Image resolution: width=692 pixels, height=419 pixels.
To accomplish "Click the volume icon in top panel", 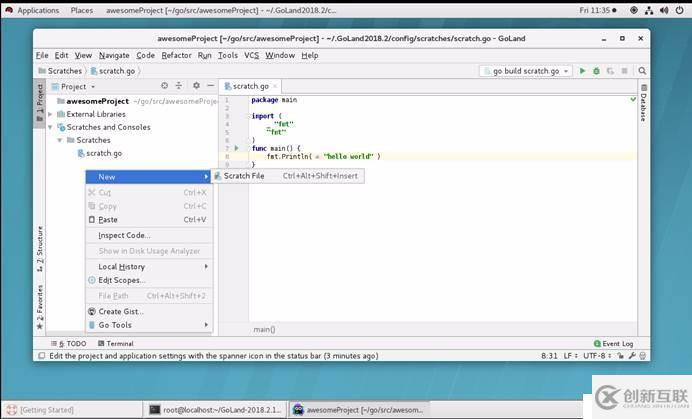I will [x=664, y=10].
